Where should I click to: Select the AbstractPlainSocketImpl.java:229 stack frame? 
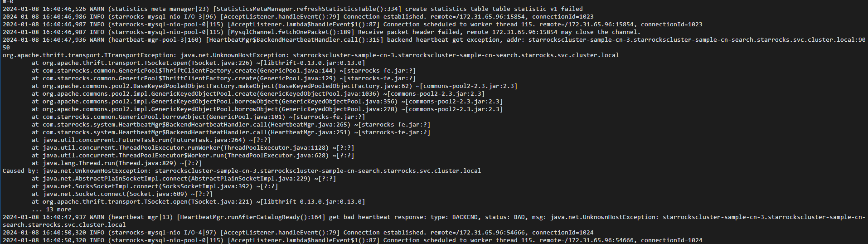pyautogui.click(x=184, y=178)
